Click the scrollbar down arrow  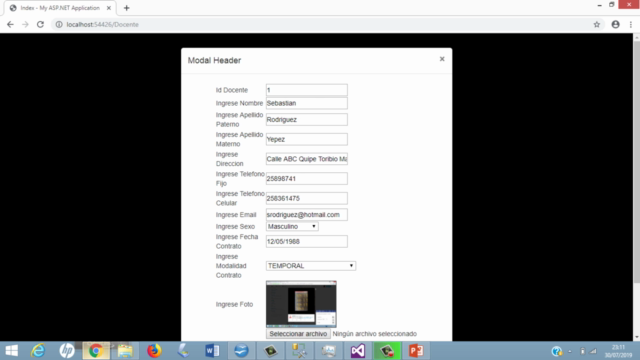[x=636, y=337]
